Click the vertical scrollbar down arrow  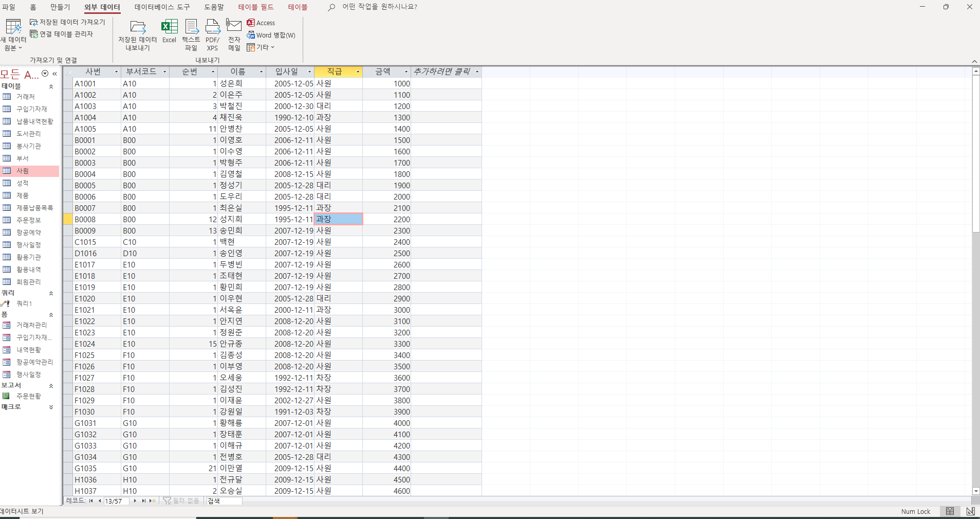click(x=975, y=491)
